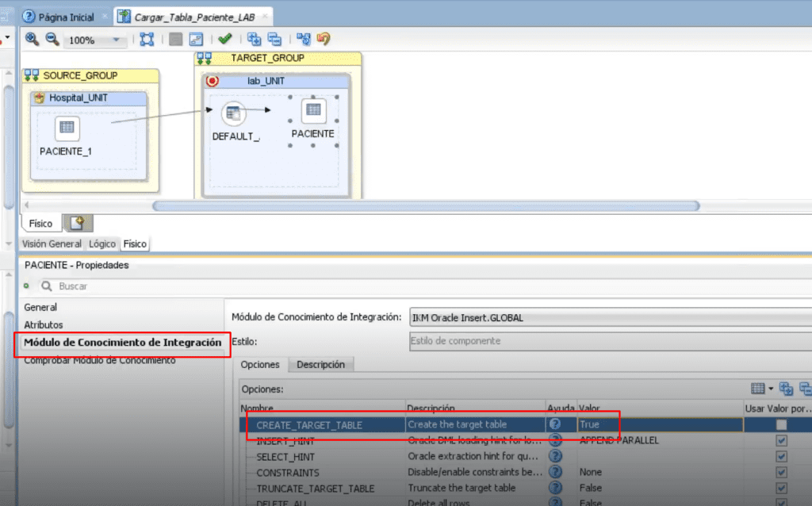This screenshot has width=812, height=506.
Task: Open the options table view dropdown arrow
Action: 771,389
